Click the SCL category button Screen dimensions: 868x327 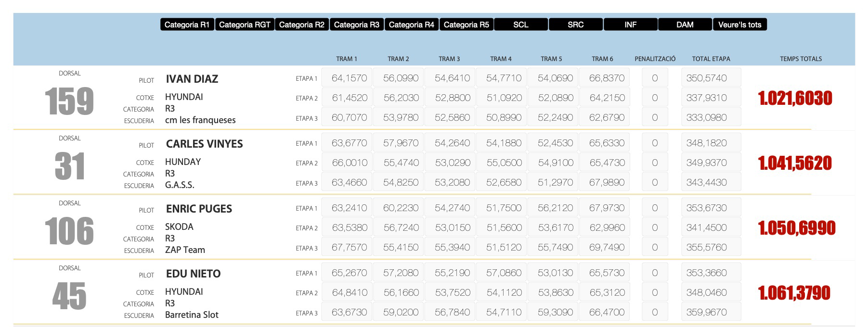click(x=520, y=25)
